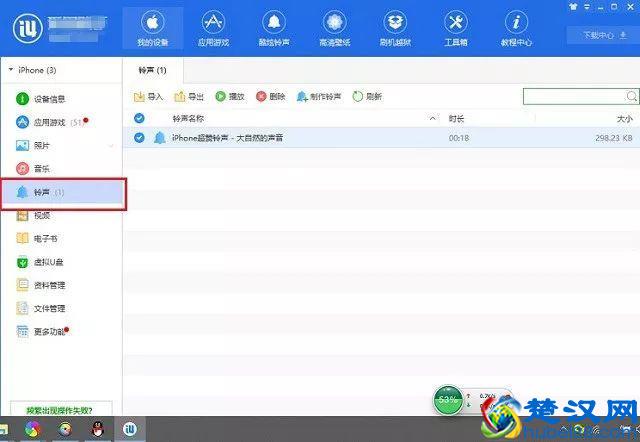The image size is (640, 442).
Task: Open the 频繁出现操作失败? help link
Action: click(x=60, y=410)
